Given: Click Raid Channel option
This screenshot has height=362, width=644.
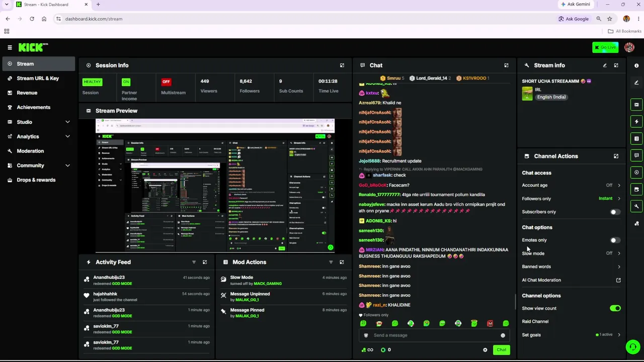Looking at the screenshot, I should click(535, 322).
